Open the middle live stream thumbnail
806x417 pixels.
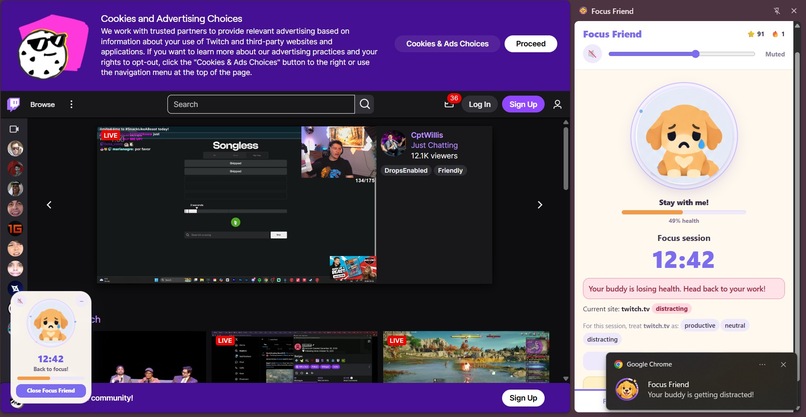pyautogui.click(x=295, y=357)
